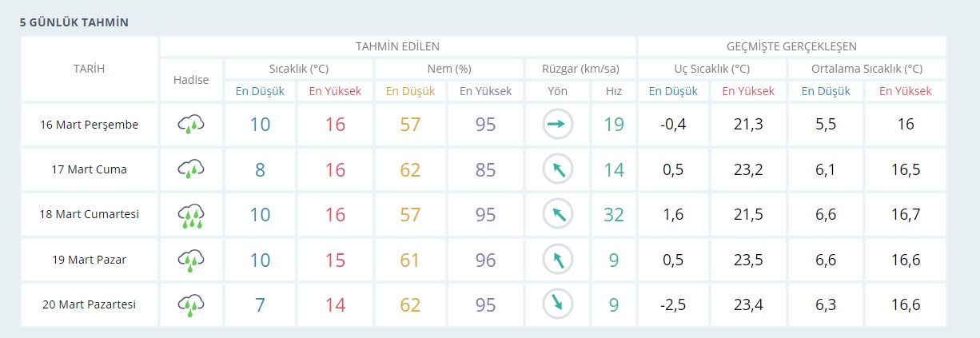Click the Nem (%) column header
Screen dimensions: 980x338
point(448,69)
